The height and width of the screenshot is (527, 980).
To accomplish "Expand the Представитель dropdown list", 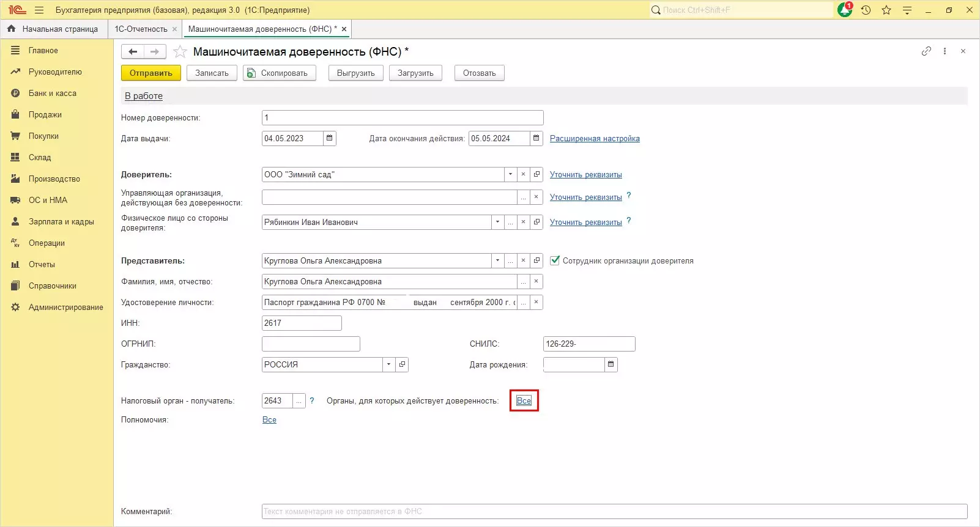I will click(x=497, y=260).
